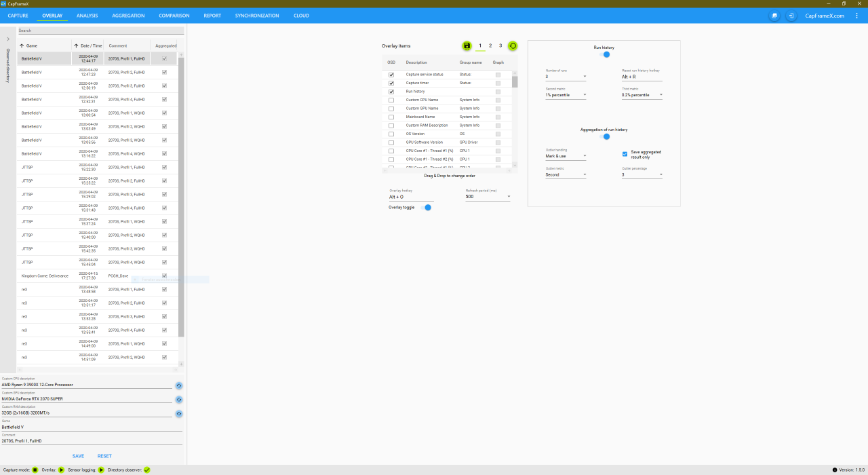This screenshot has width=868, height=475.
Task: Click the Overlay play status icon
Action: [62, 470]
